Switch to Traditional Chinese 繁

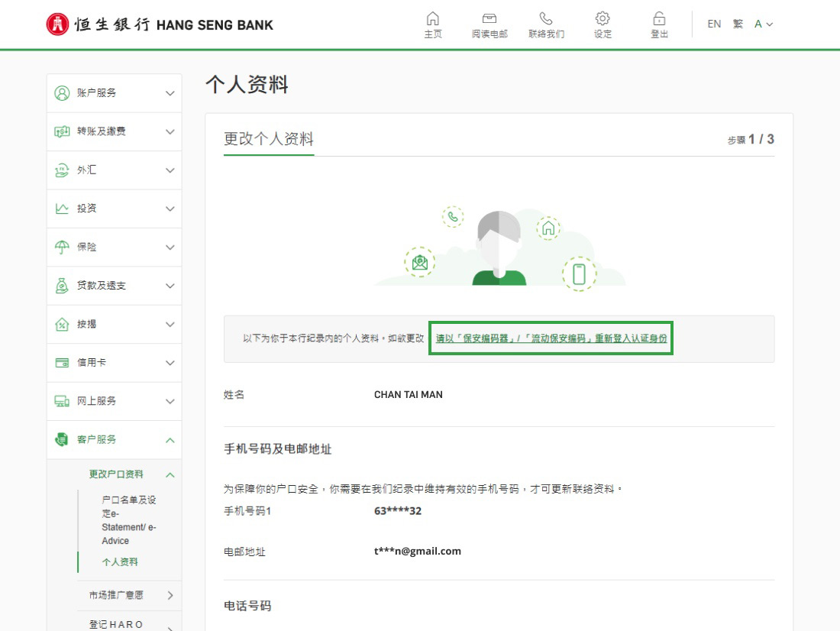click(x=738, y=24)
